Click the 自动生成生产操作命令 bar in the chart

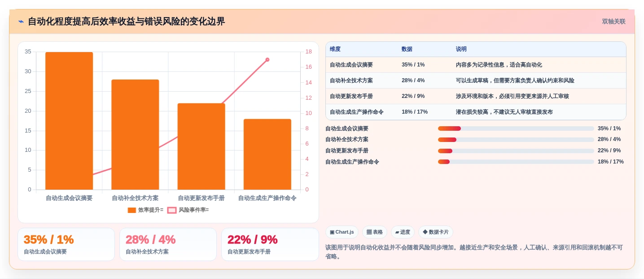point(267,154)
